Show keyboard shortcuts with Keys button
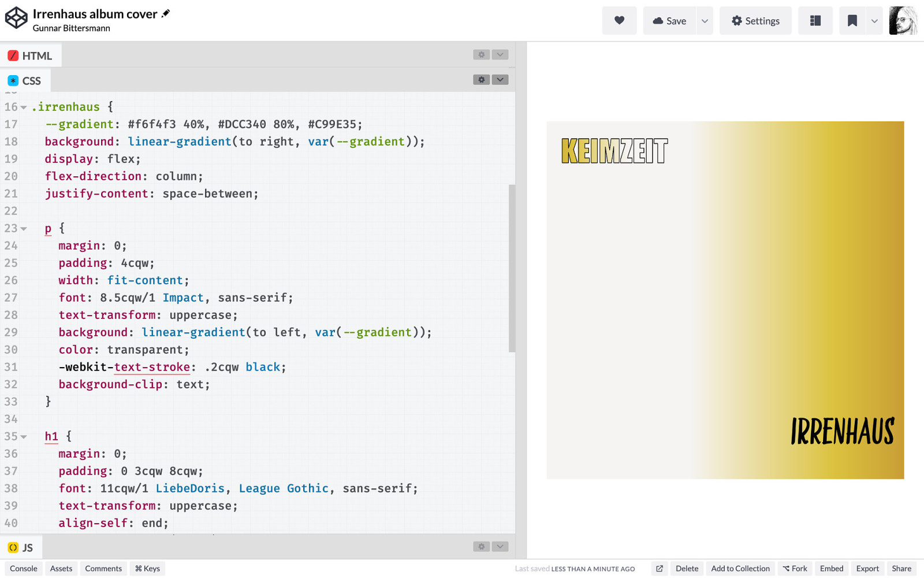The width and height of the screenshot is (924, 578). [147, 568]
